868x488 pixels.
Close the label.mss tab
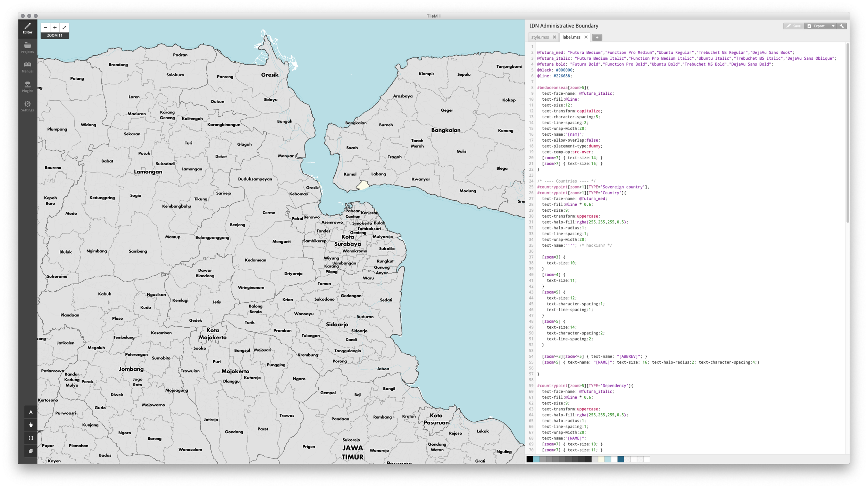point(586,37)
